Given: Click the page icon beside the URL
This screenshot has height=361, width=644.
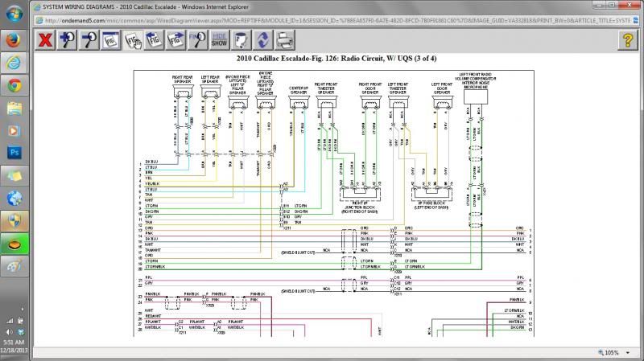Looking at the screenshot, I should pyautogui.click(x=39, y=20).
